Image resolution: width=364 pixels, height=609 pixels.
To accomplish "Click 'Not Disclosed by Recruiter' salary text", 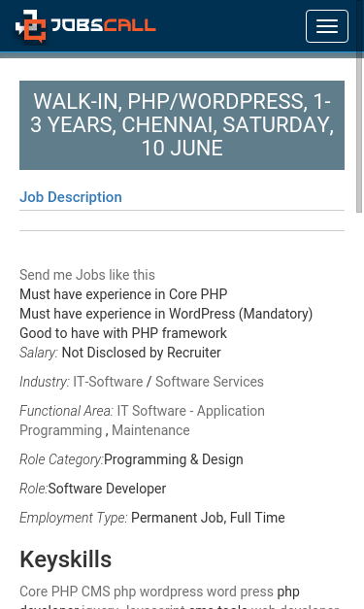I will 142,353.
